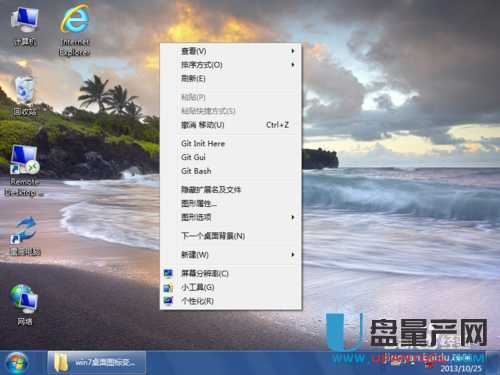Open the 计算机 (Computer) desktop icon
The image size is (500, 375).
tap(25, 27)
